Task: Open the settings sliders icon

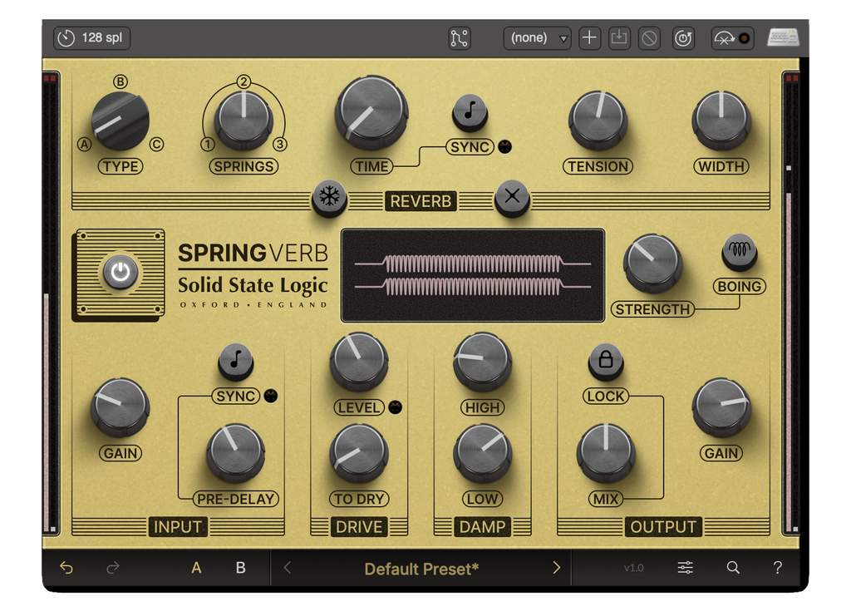Action: [685, 568]
